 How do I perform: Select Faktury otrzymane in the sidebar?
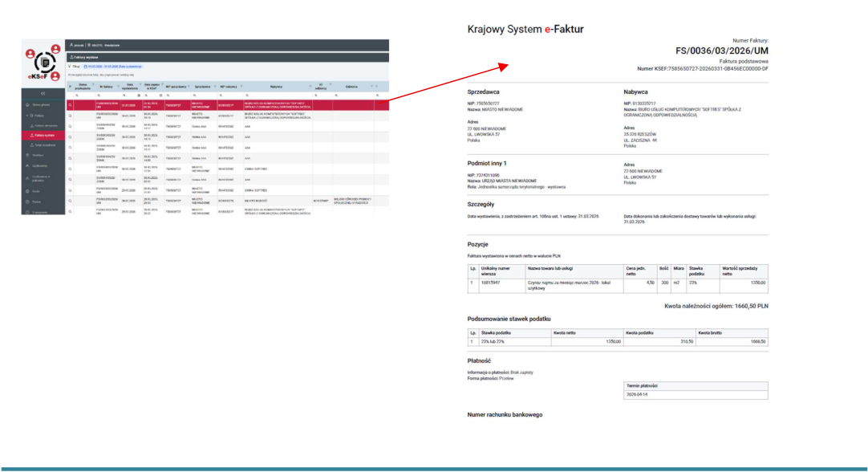pyautogui.click(x=44, y=126)
